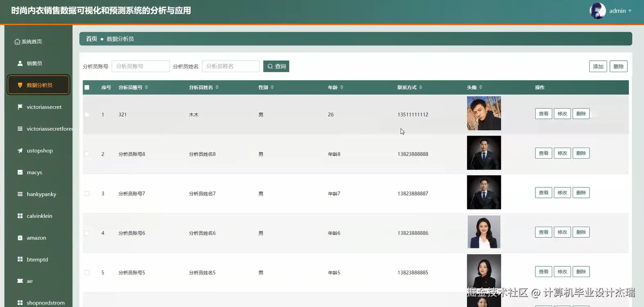Open the btemptd sidebar item
644x307 pixels.
click(39, 259)
